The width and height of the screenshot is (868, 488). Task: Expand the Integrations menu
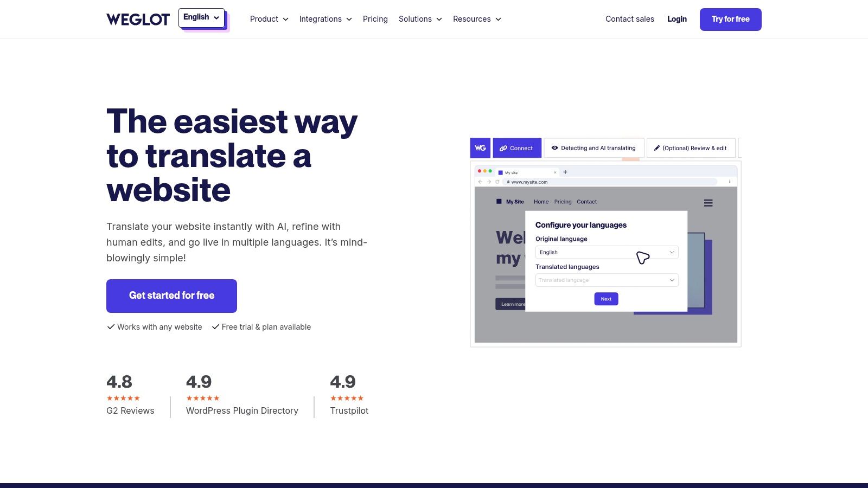(x=325, y=19)
